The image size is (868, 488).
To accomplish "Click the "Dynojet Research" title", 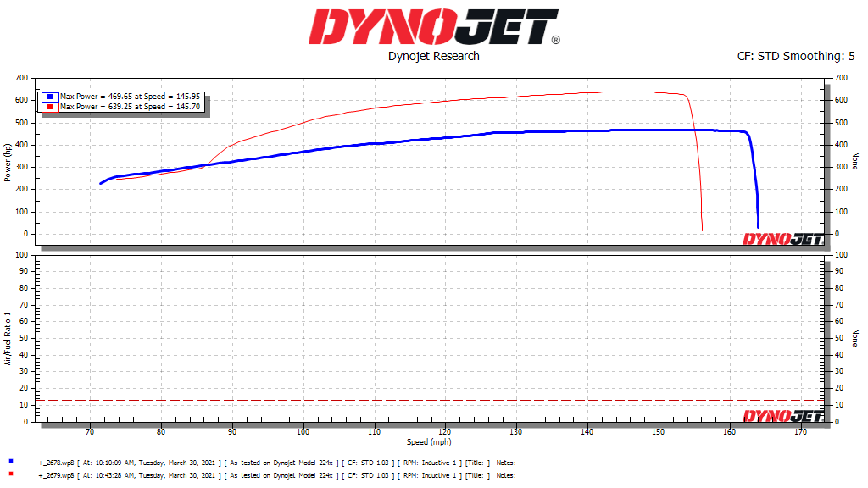I will click(x=433, y=56).
